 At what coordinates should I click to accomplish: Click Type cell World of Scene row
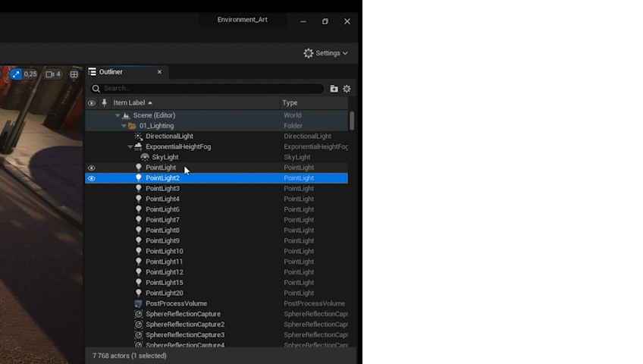(293, 115)
